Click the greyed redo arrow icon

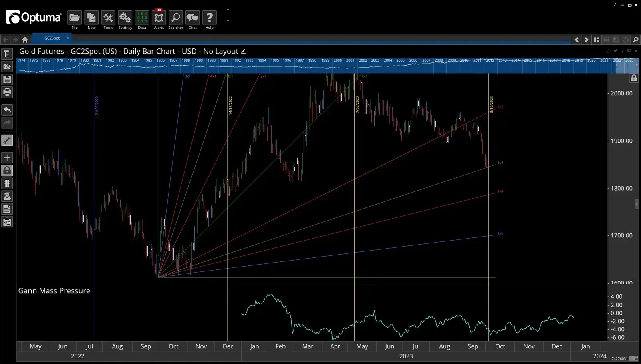tap(7, 123)
